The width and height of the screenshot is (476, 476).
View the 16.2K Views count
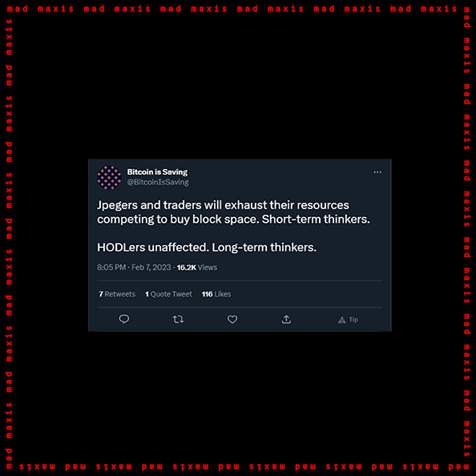tap(196, 267)
